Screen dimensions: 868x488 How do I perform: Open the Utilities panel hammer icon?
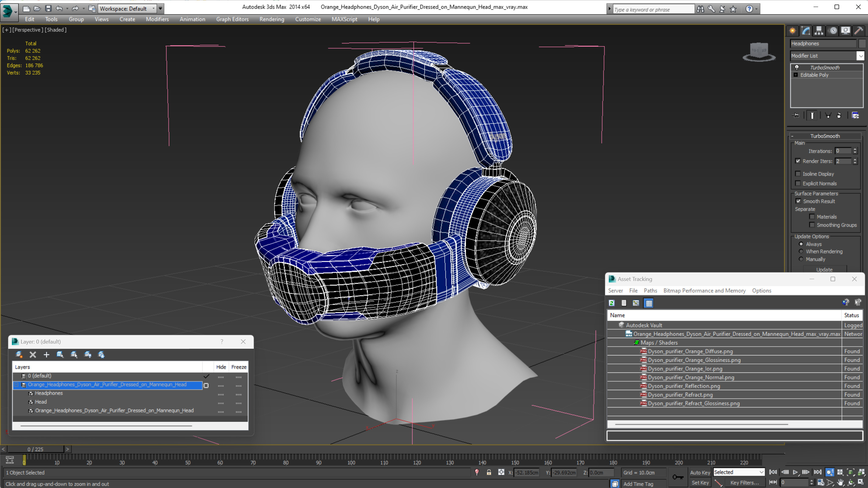(x=858, y=31)
